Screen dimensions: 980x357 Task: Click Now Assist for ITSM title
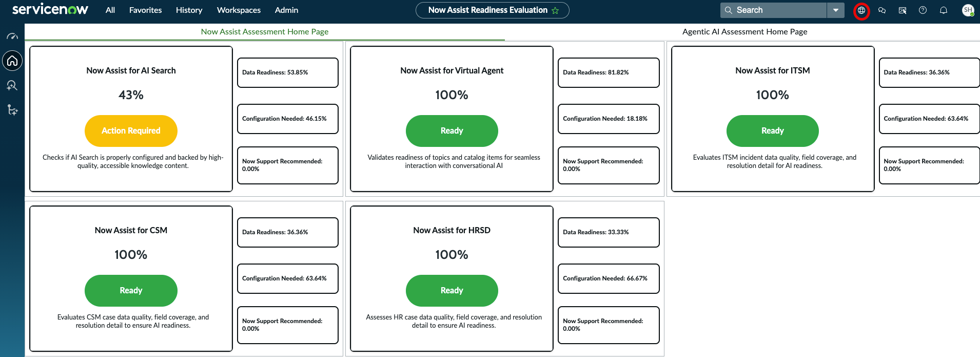(772, 70)
